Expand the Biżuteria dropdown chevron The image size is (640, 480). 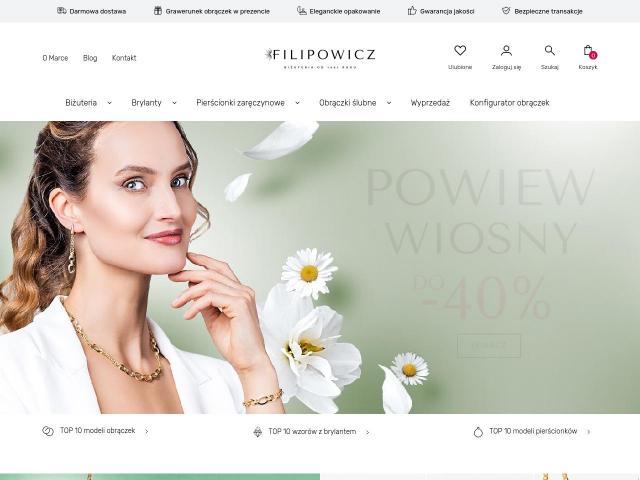coord(109,103)
